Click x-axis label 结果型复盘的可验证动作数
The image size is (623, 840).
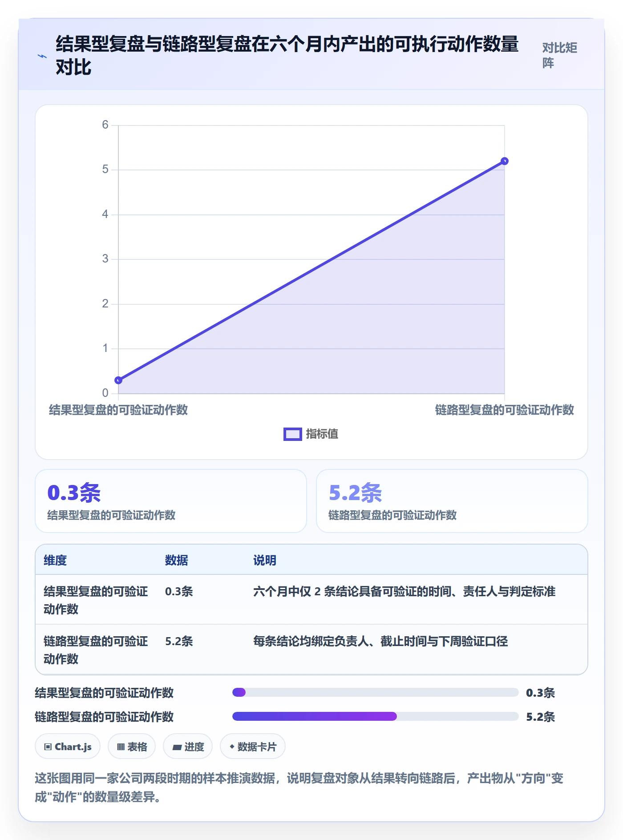tap(118, 410)
